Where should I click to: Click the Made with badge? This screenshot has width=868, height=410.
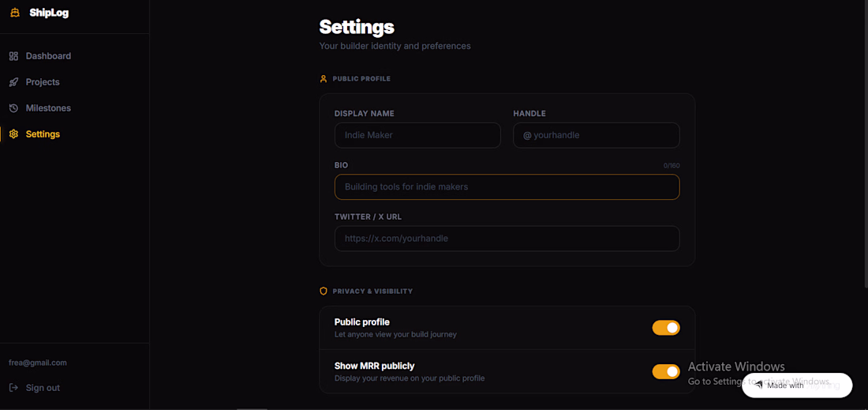tap(797, 386)
